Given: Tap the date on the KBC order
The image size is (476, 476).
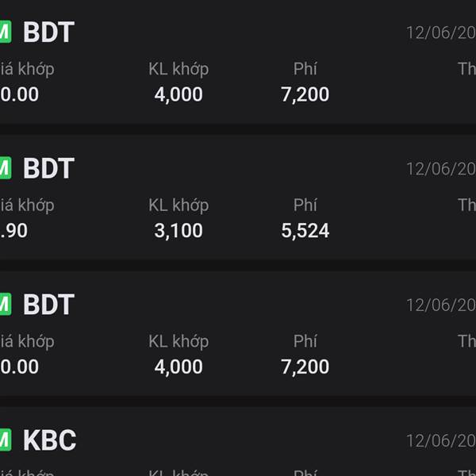Looking at the screenshot, I should click(441, 441).
